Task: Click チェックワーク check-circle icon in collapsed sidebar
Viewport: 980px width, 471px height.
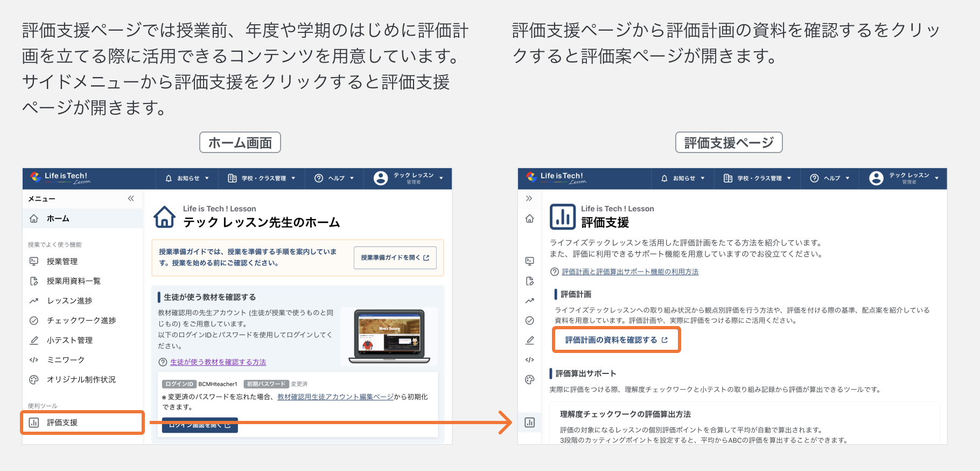Action: [x=530, y=320]
